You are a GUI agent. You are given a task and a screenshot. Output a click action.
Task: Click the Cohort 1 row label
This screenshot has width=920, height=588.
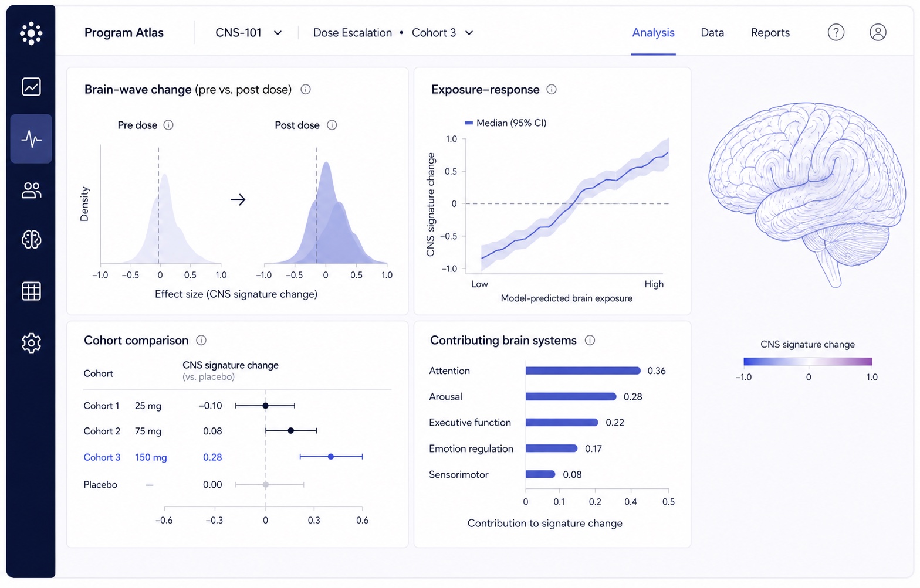102,406
